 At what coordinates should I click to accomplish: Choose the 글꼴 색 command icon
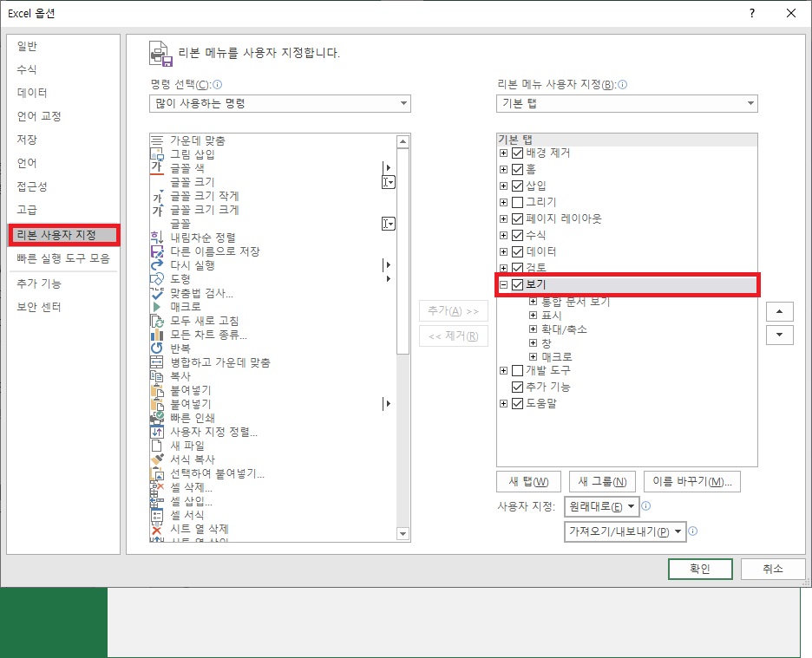click(x=156, y=167)
